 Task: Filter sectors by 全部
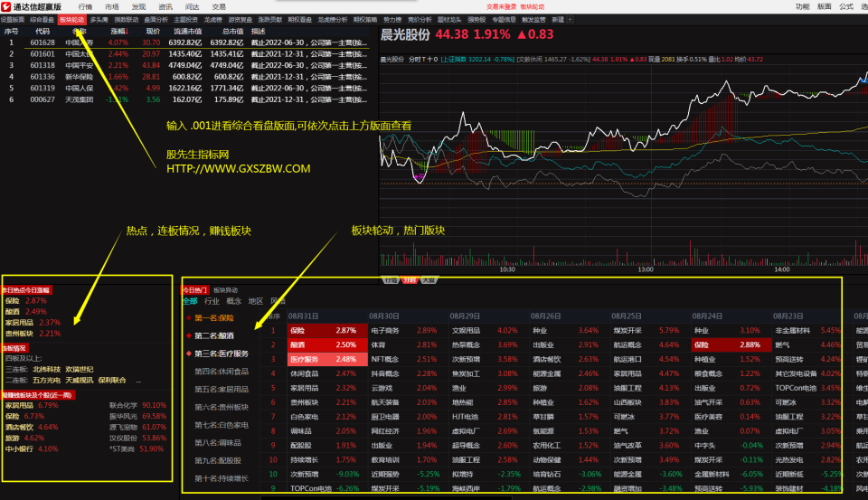coord(190,301)
